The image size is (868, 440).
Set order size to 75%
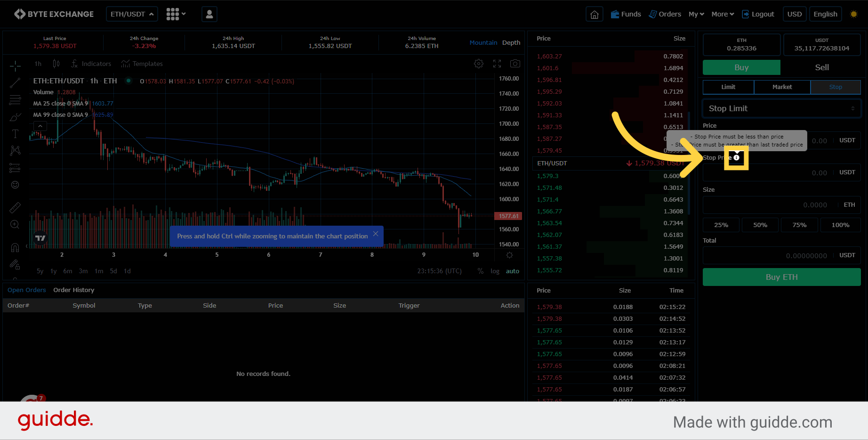(799, 225)
